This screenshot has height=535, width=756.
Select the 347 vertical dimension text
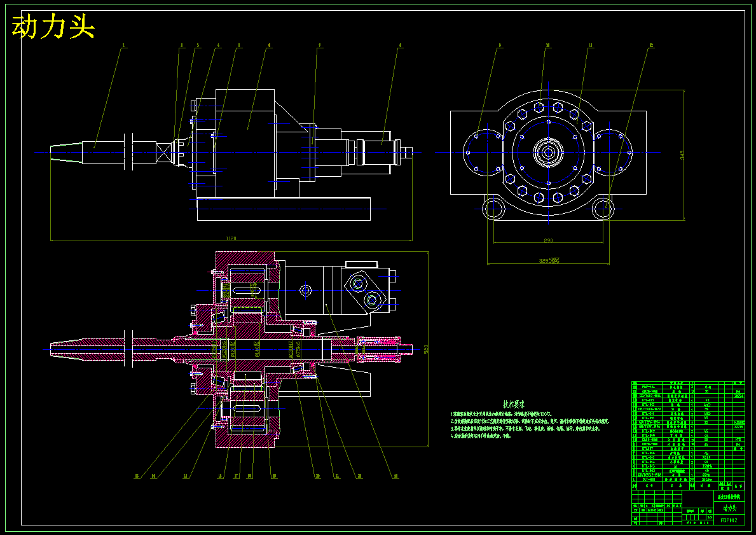(682, 155)
